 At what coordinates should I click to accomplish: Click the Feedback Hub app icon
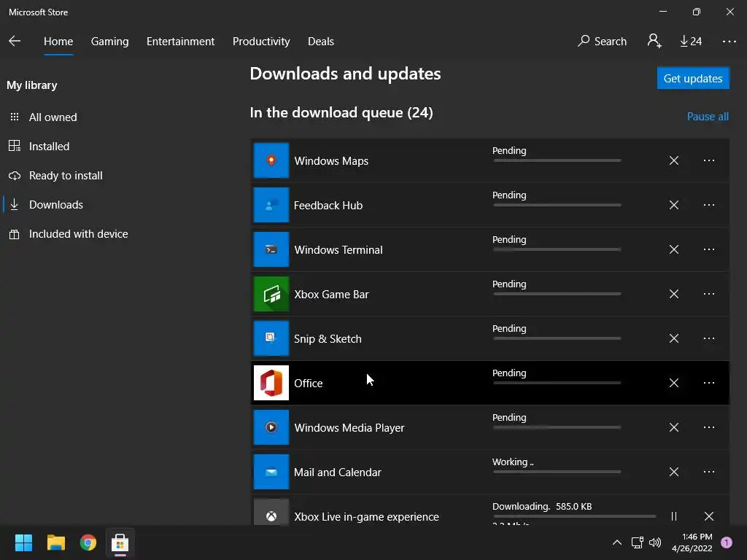tap(271, 205)
